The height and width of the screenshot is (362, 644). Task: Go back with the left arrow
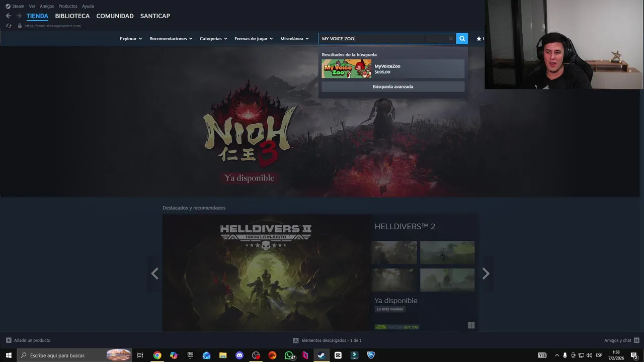pyautogui.click(x=8, y=16)
